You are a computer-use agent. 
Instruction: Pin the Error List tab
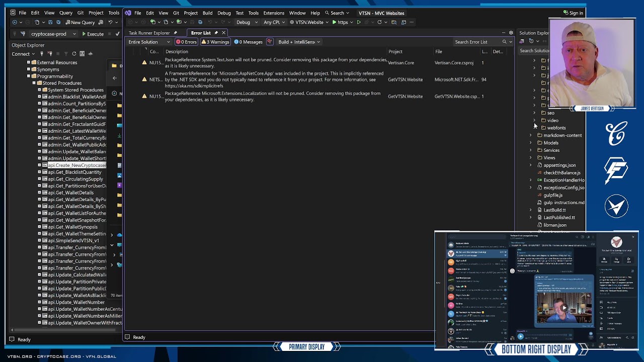tap(216, 33)
